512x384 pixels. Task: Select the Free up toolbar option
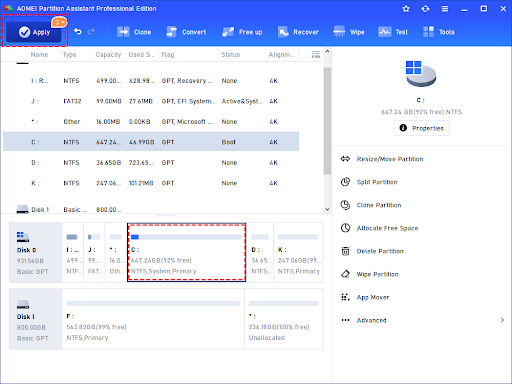click(242, 32)
